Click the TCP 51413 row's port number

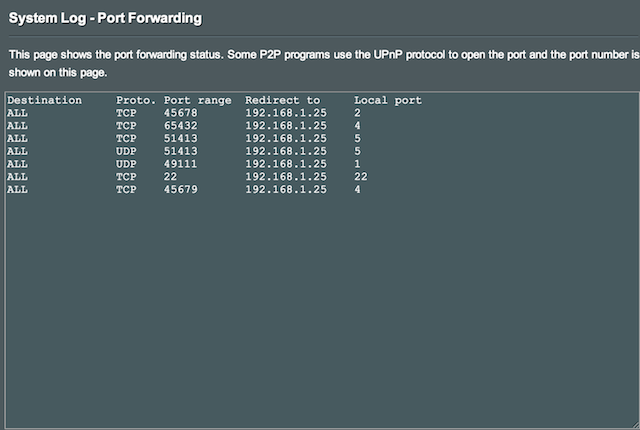click(180, 138)
